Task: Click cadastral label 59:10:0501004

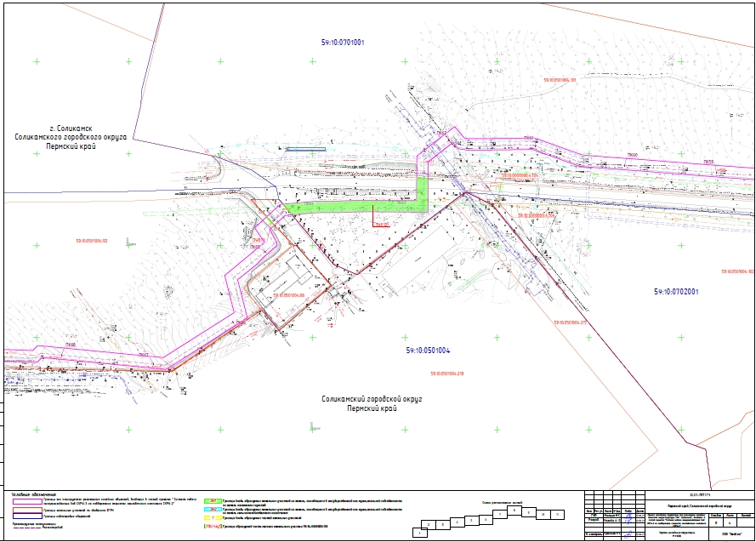Action: point(428,351)
